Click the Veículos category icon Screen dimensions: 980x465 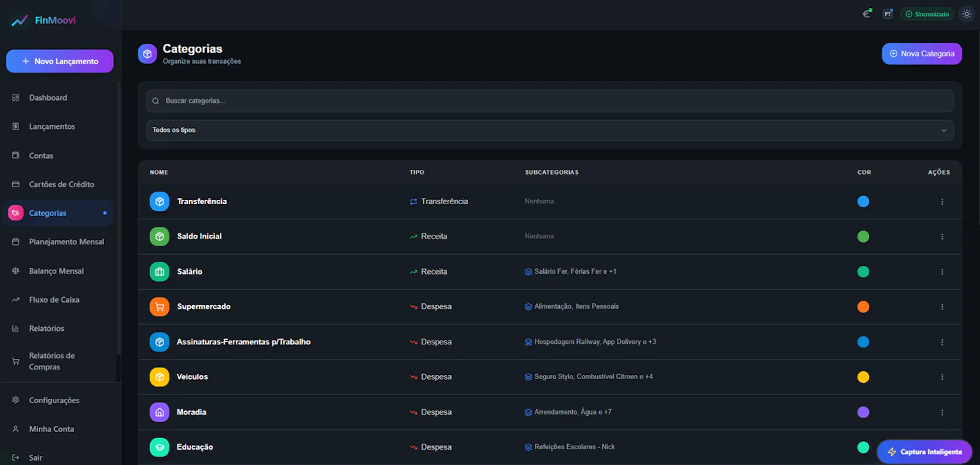pos(160,377)
